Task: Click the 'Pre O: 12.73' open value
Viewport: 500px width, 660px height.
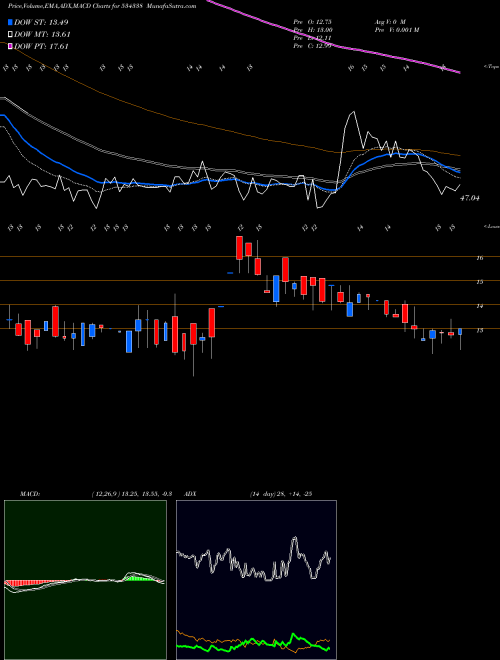Action: (x=313, y=22)
